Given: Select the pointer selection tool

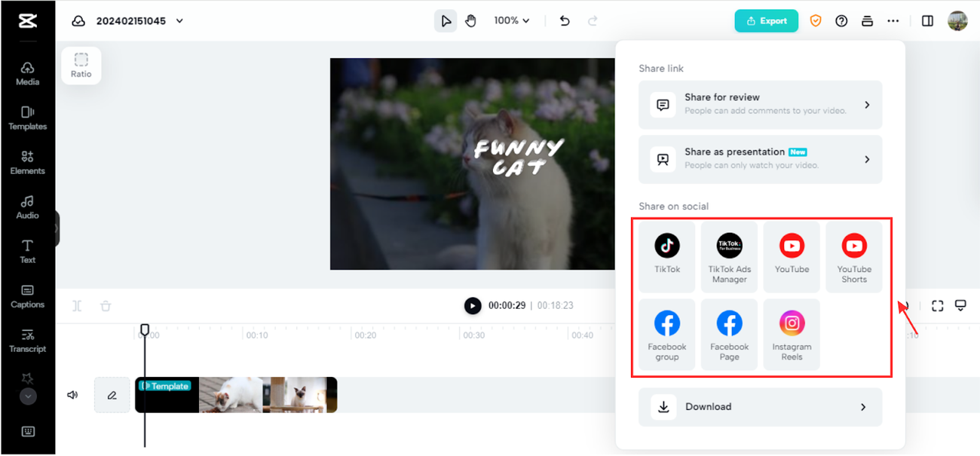Looking at the screenshot, I should point(446,21).
